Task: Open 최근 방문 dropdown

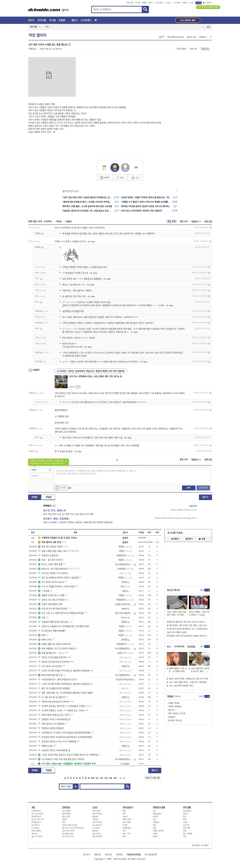Action: [39, 27]
